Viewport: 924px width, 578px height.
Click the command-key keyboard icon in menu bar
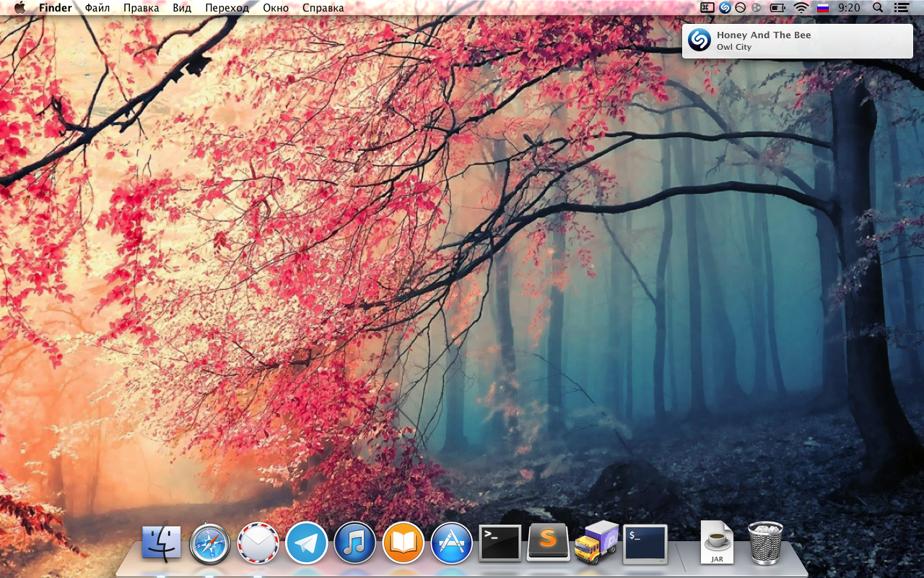707,8
